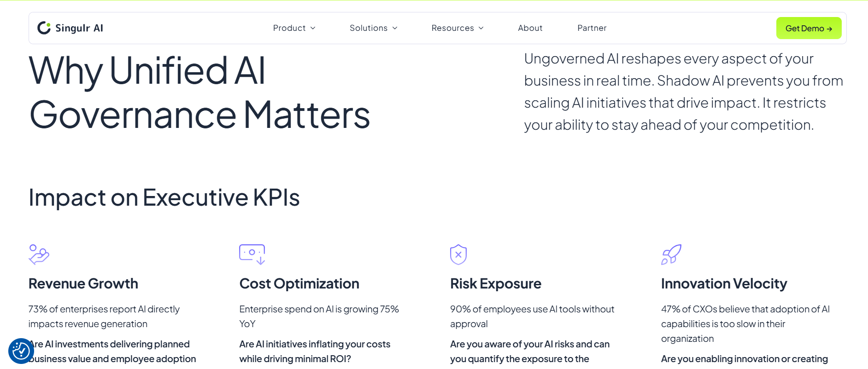Expand the Resources menu chevron
868x369 pixels.
[x=481, y=28]
